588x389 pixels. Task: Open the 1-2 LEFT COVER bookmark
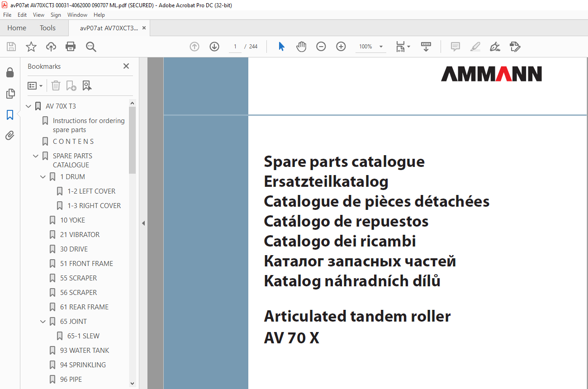click(91, 191)
